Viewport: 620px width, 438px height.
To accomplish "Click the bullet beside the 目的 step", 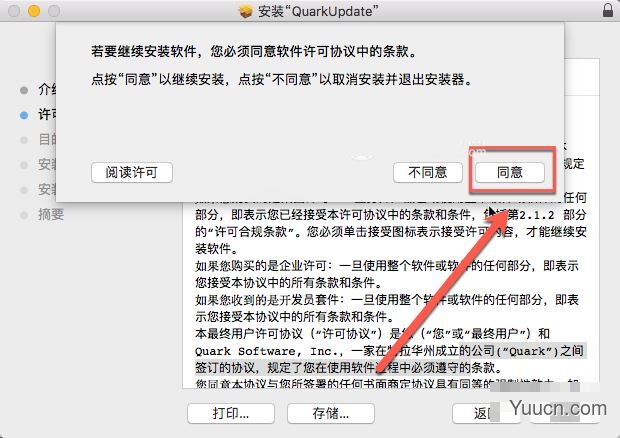I will 24,140.
